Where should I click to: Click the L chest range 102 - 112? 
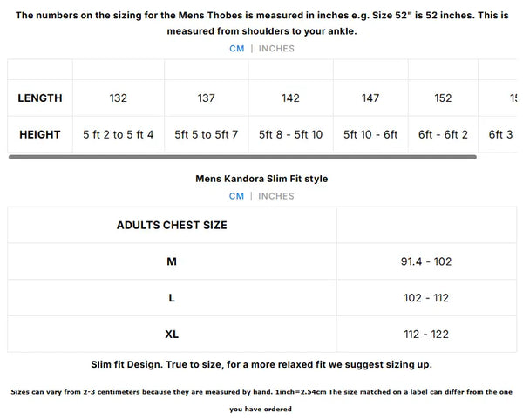(426, 298)
